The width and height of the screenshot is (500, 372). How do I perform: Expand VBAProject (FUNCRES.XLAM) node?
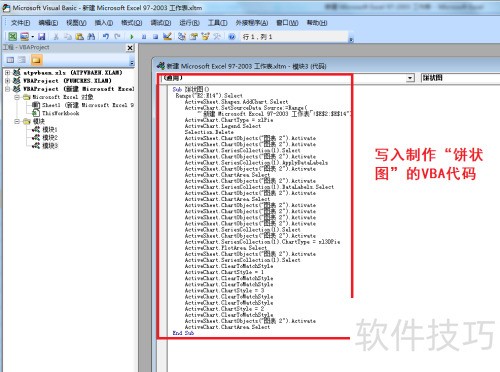pos(7,80)
